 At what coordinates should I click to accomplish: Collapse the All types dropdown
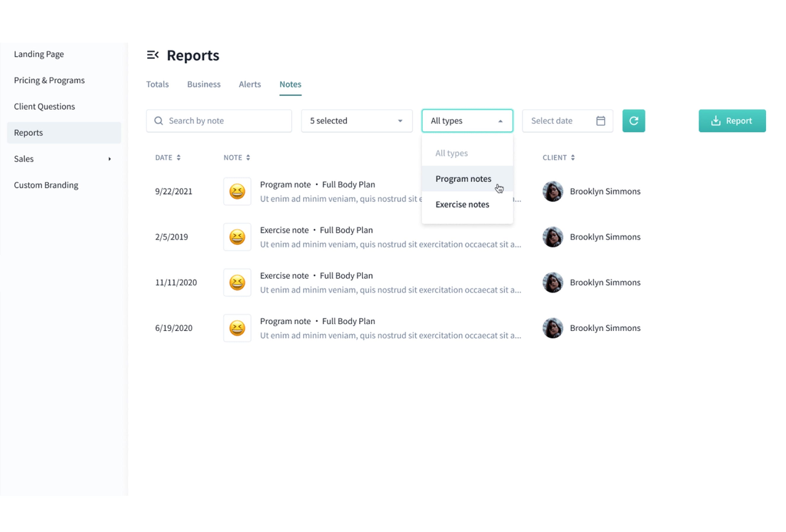coord(467,121)
